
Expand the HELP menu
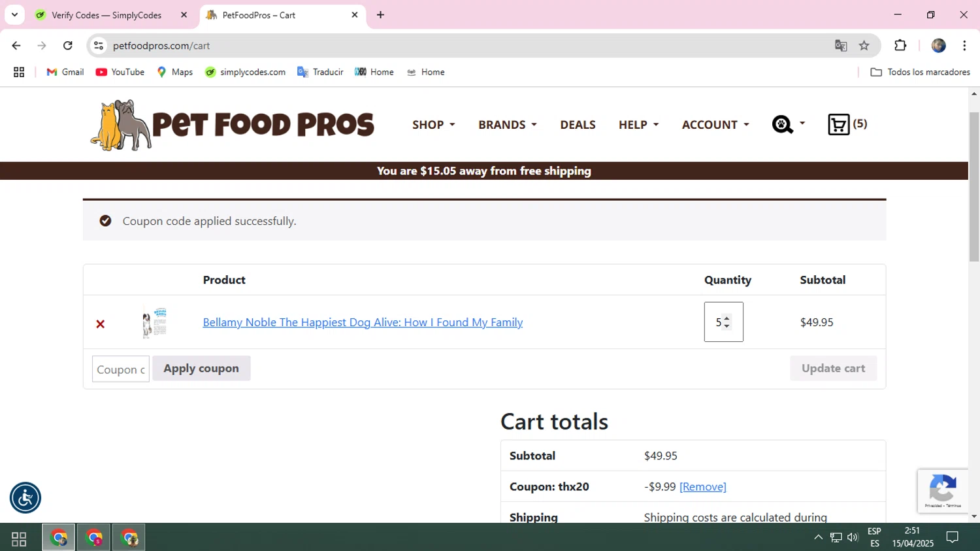(x=639, y=125)
